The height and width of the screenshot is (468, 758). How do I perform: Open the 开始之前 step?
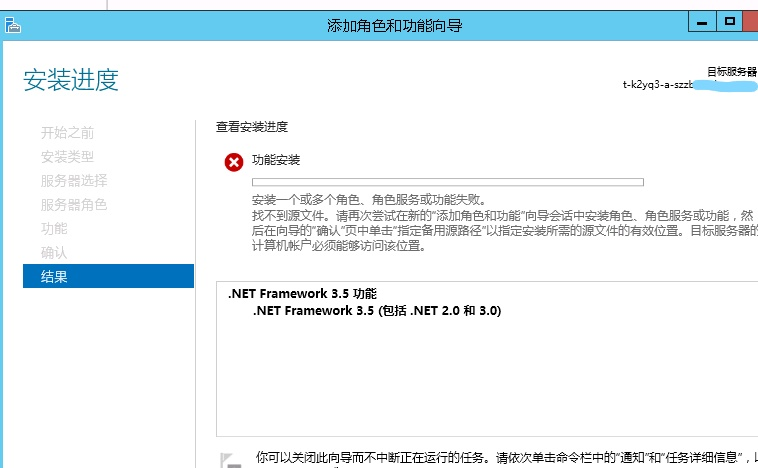pyautogui.click(x=67, y=132)
